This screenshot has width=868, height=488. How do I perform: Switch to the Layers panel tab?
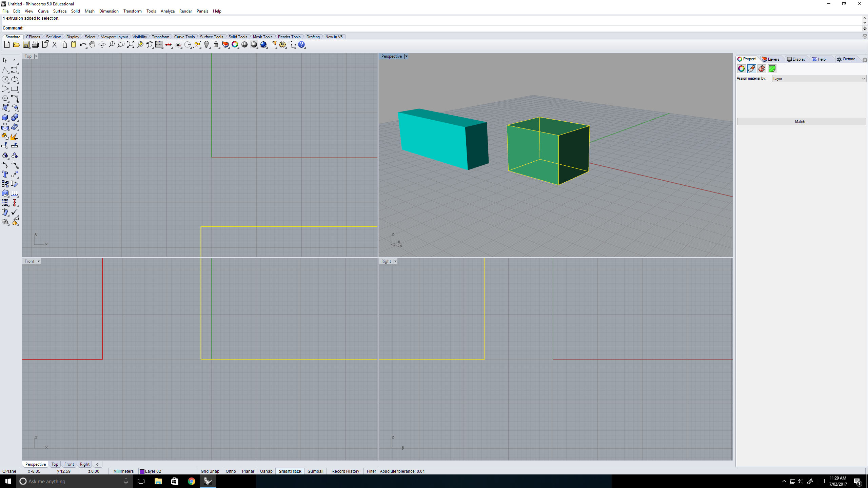pos(771,59)
